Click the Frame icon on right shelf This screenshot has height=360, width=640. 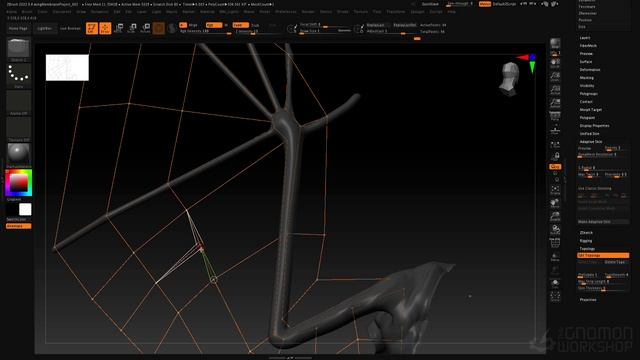[x=555, y=189]
